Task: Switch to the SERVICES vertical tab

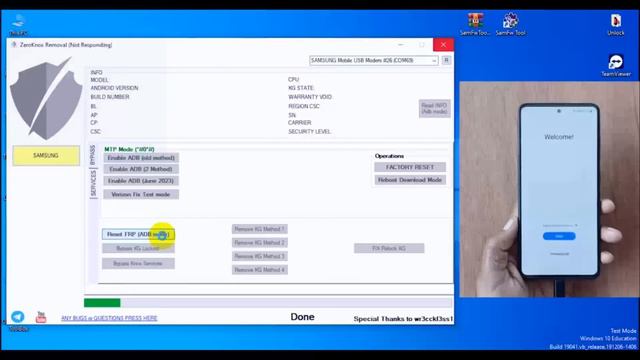Action: (x=93, y=183)
